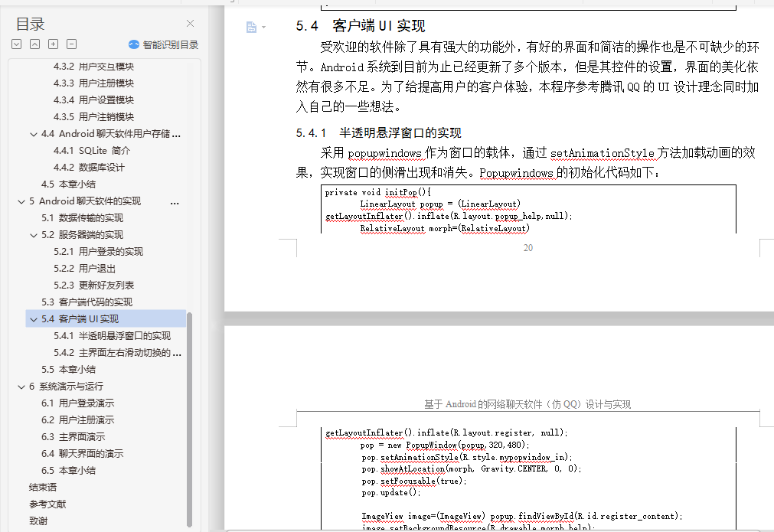Click the collapse-all (up chevron) icon in 目录 pane
Image resolution: width=774 pixels, height=532 pixels.
click(34, 44)
